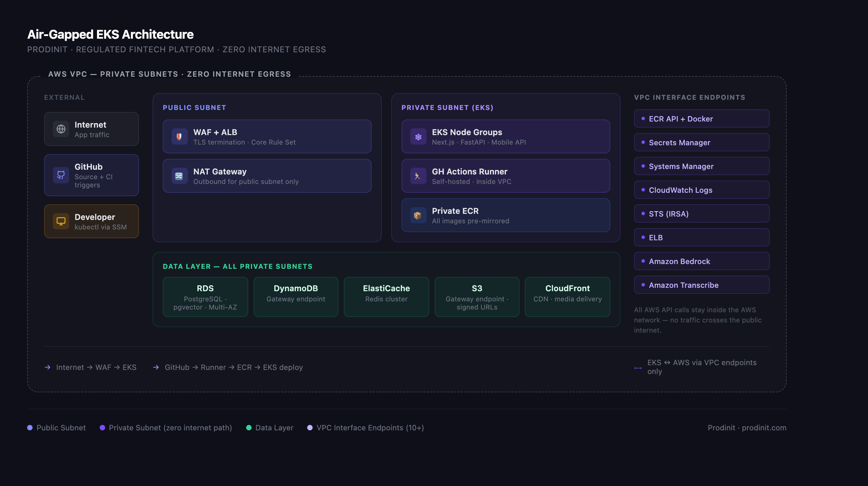Click the Public Subnet legend dot
Image resolution: width=868 pixels, height=486 pixels.
pos(30,428)
